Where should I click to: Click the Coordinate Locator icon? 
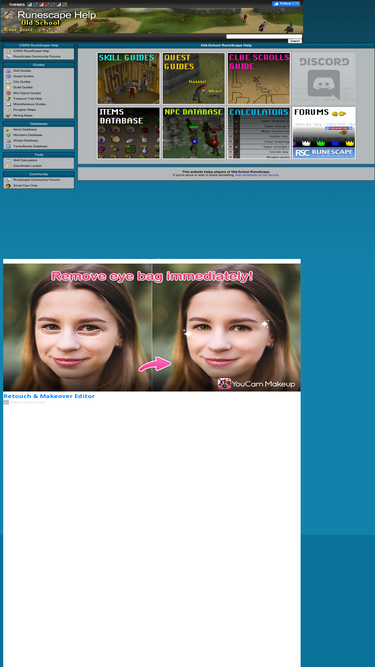[8, 166]
